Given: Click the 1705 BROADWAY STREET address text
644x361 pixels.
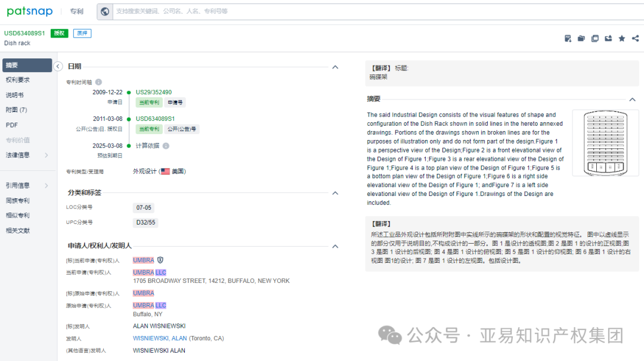Looking at the screenshot, I should click(x=211, y=281).
